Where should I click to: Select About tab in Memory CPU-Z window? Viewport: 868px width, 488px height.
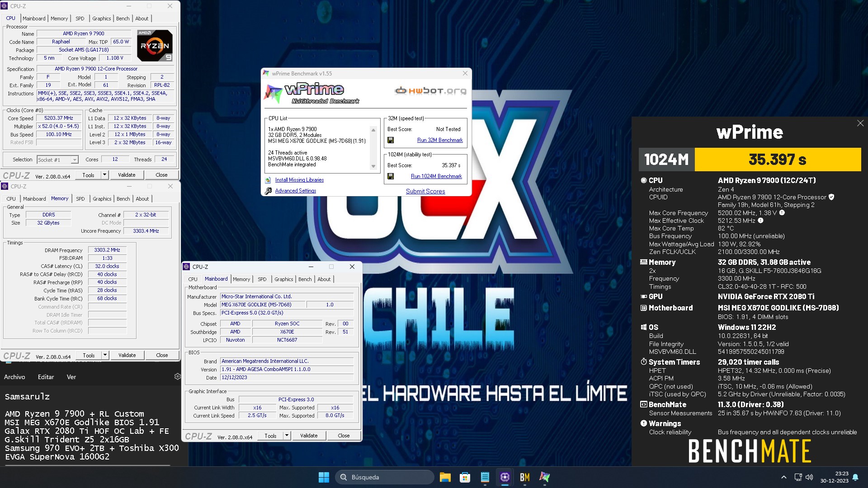142,199
